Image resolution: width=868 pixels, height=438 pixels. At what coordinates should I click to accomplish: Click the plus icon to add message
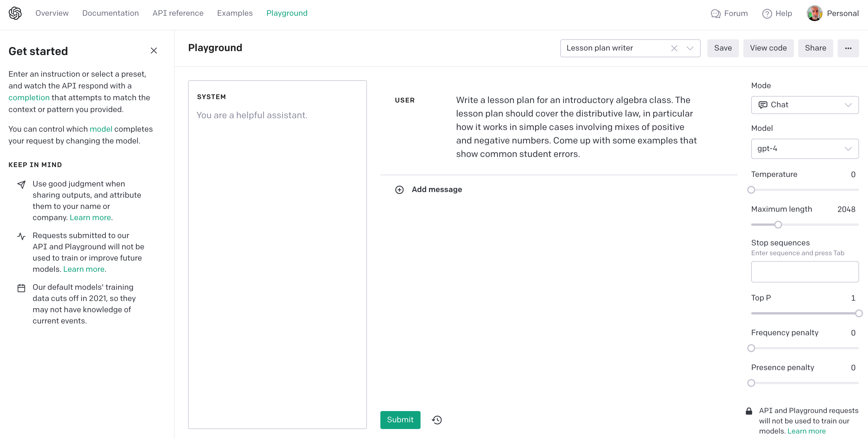(399, 190)
